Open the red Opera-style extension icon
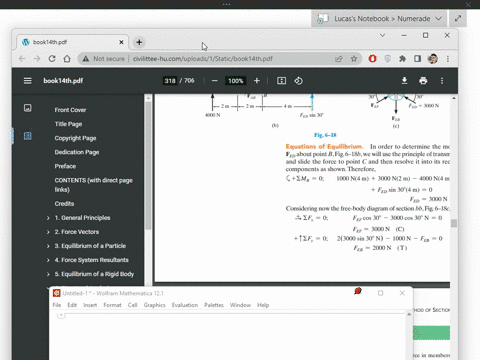 pyautogui.click(x=372, y=59)
